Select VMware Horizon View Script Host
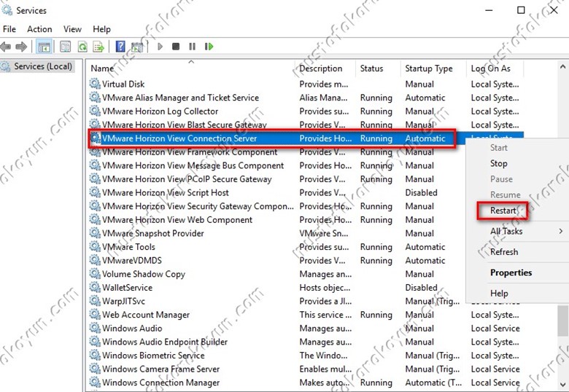This screenshot has height=392, width=569. [x=165, y=192]
